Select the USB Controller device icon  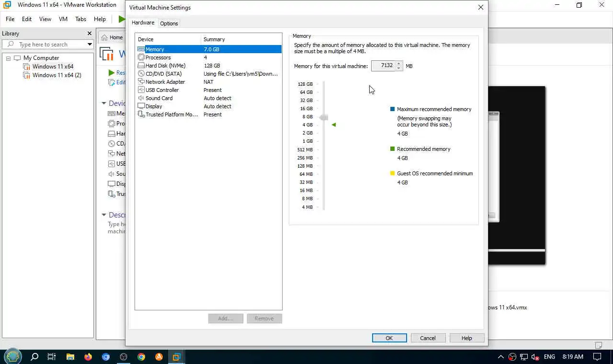click(141, 90)
